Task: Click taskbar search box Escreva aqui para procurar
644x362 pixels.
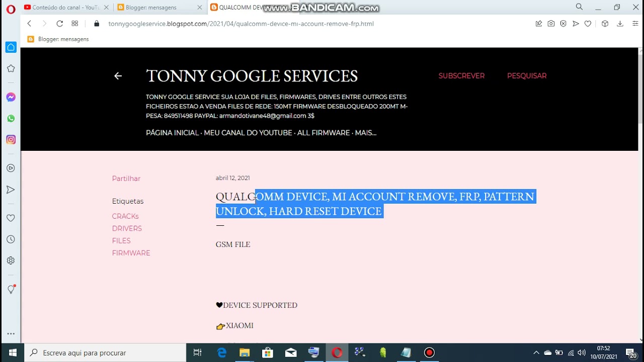Action: pos(105,352)
